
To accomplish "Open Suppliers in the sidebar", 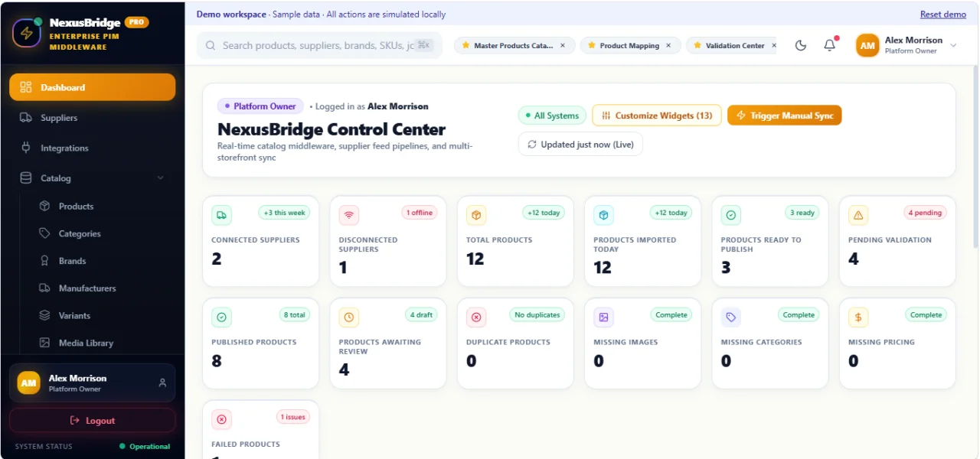I will tap(92, 118).
